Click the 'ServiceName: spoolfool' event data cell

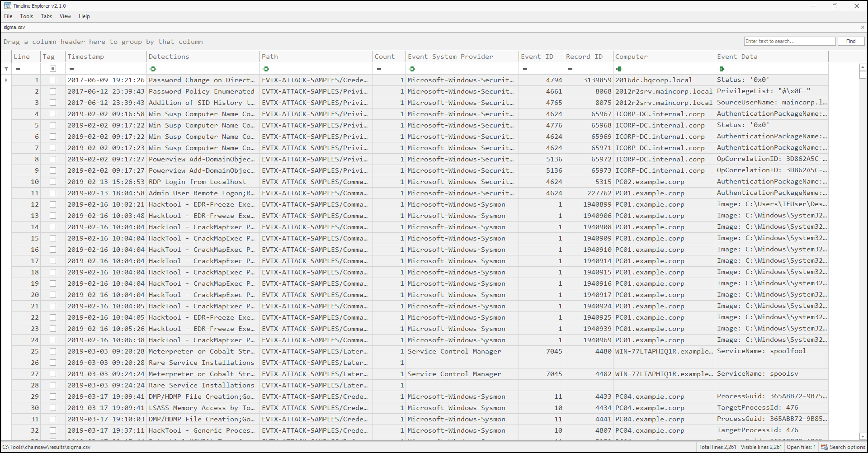(772, 351)
